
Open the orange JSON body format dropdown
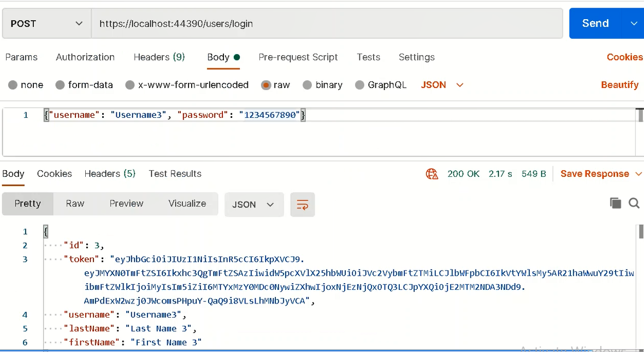point(442,85)
